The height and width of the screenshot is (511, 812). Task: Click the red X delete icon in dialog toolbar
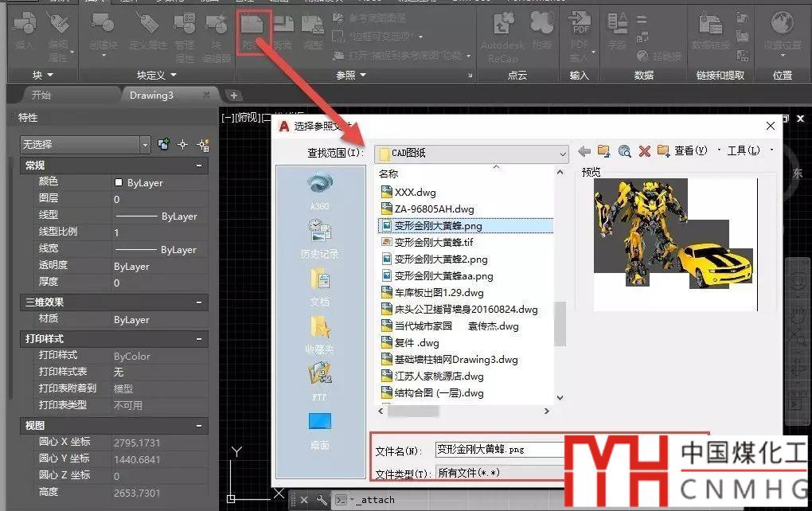(644, 150)
